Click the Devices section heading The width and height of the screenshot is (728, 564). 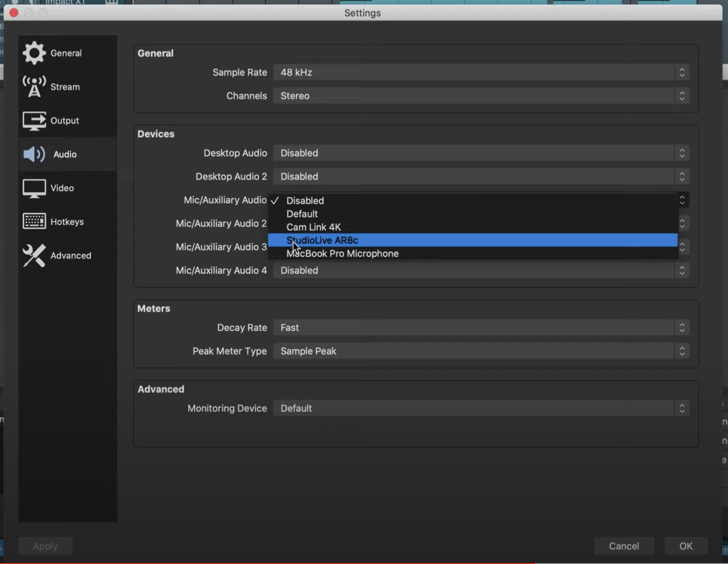(156, 134)
